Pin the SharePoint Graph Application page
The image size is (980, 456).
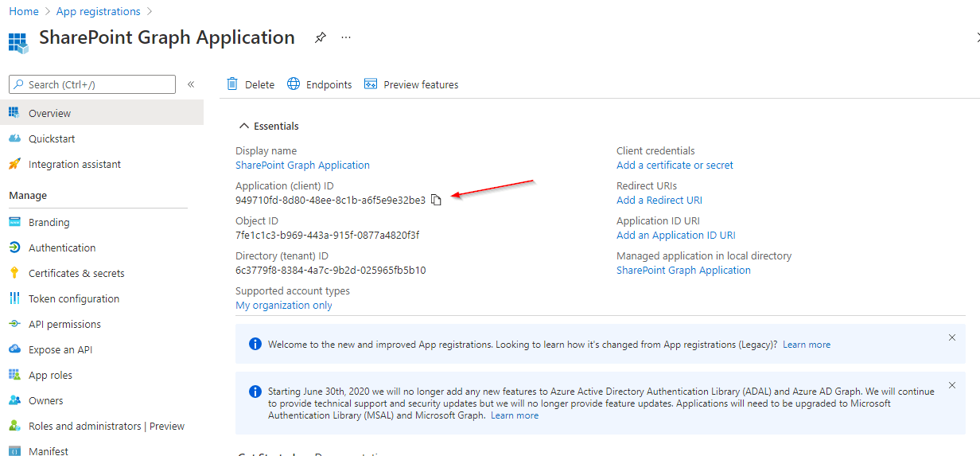click(x=320, y=37)
